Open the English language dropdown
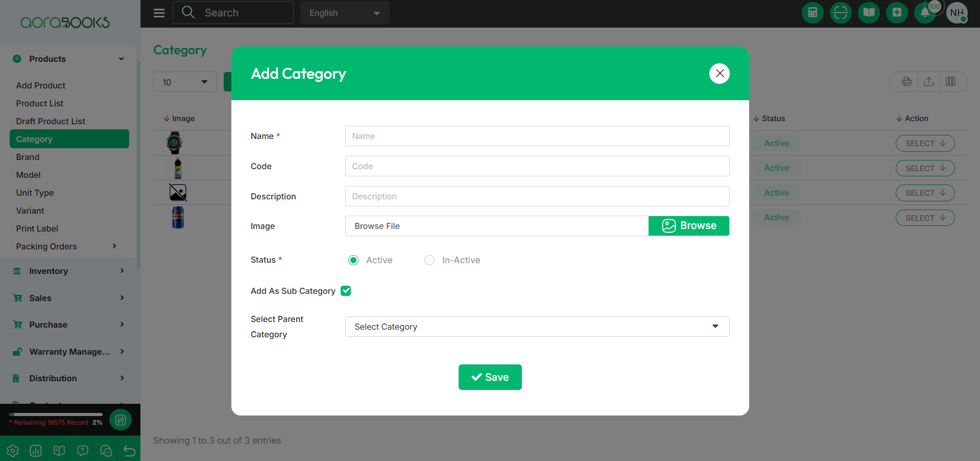Image resolution: width=980 pixels, height=461 pixels. 345,13
